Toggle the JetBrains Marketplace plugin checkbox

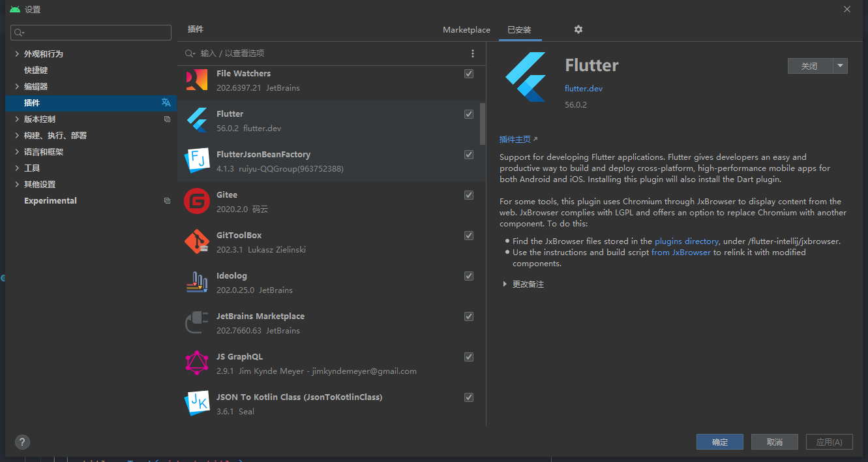468,316
